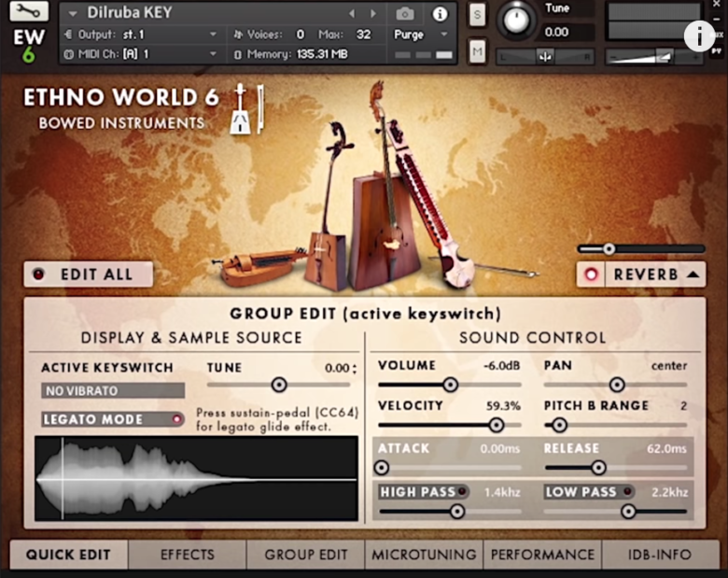Click the header volume slider
The width and height of the screenshot is (728, 578).
pyautogui.click(x=654, y=57)
